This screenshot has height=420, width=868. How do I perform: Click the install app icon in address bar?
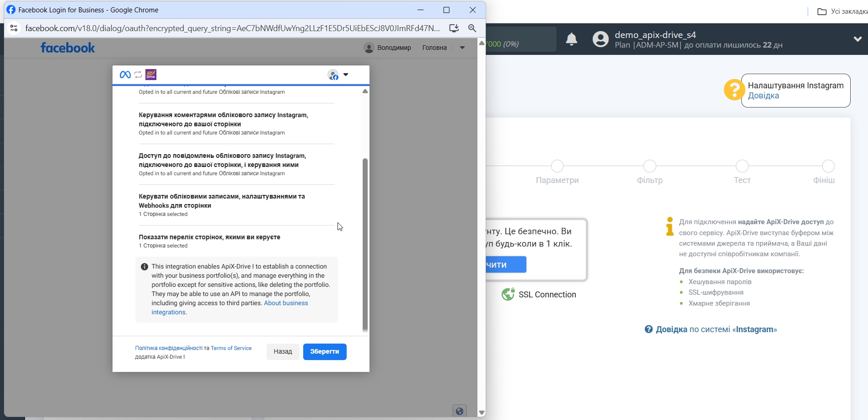pos(454,28)
